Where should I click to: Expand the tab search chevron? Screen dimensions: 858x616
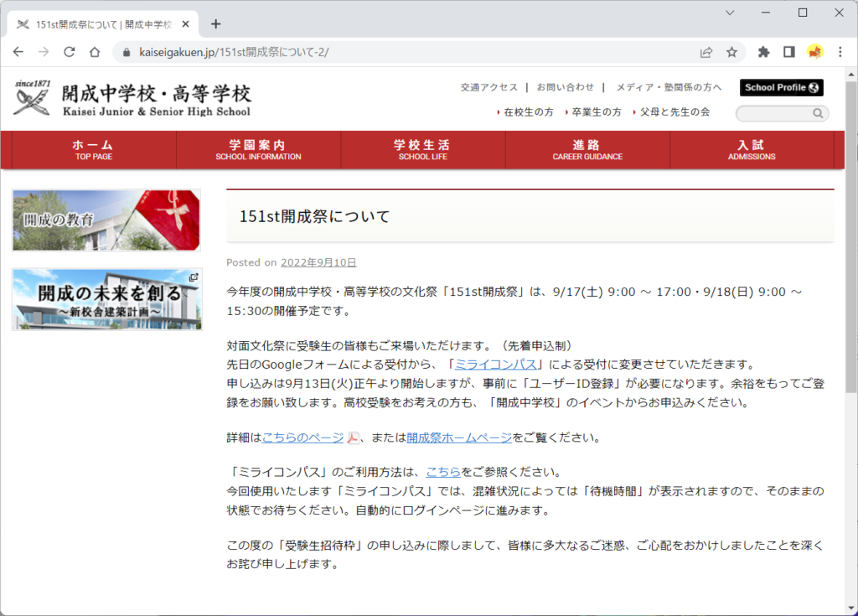730,13
